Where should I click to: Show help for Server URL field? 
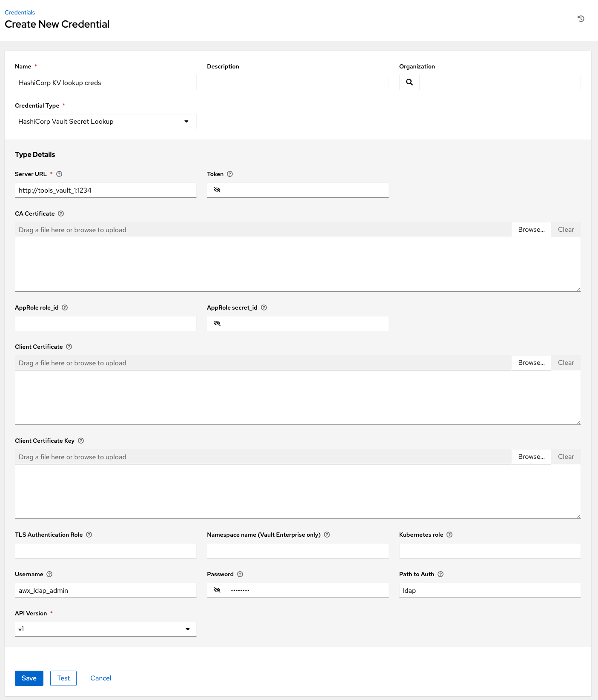59,174
